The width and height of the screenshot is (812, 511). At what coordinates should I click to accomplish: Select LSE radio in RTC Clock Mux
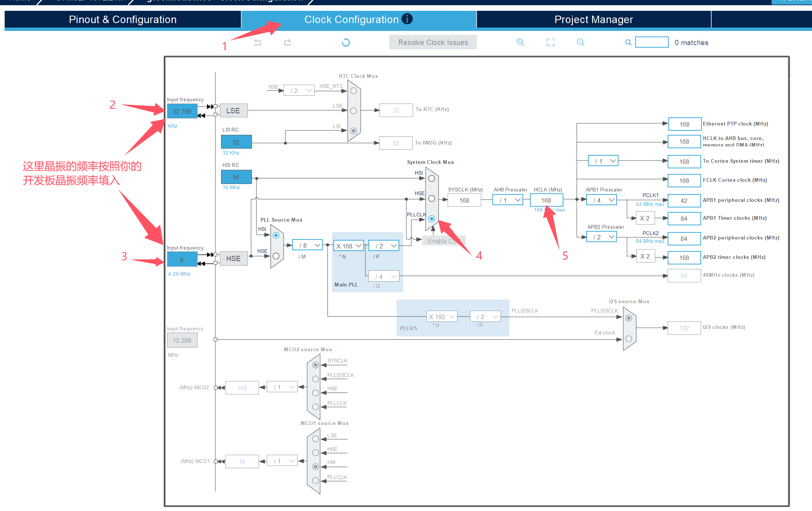pyautogui.click(x=354, y=111)
